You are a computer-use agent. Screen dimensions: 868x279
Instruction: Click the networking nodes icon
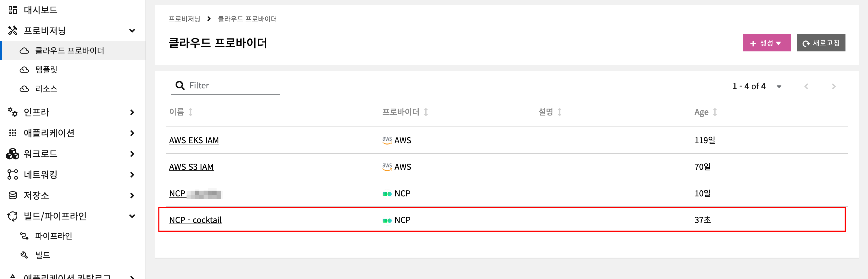tap(12, 174)
